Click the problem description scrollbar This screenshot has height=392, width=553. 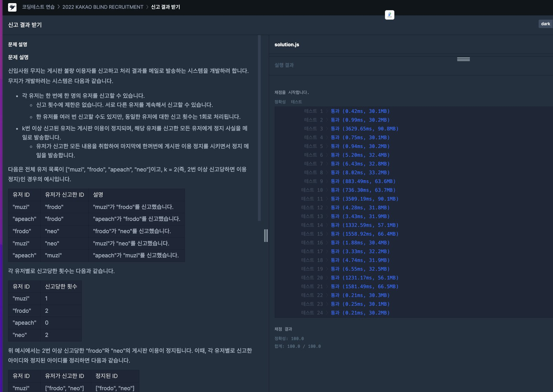[x=259, y=128]
